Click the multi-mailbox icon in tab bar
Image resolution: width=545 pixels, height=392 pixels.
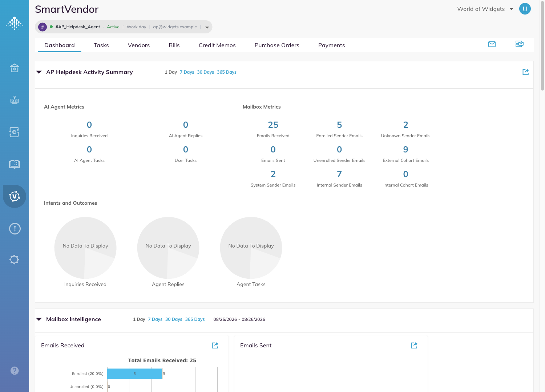520,44
